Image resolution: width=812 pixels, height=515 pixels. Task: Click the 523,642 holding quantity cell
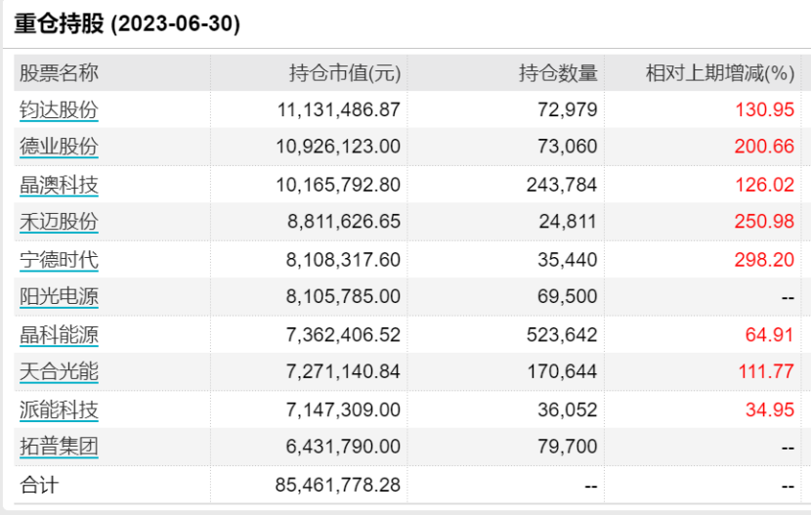(560, 335)
